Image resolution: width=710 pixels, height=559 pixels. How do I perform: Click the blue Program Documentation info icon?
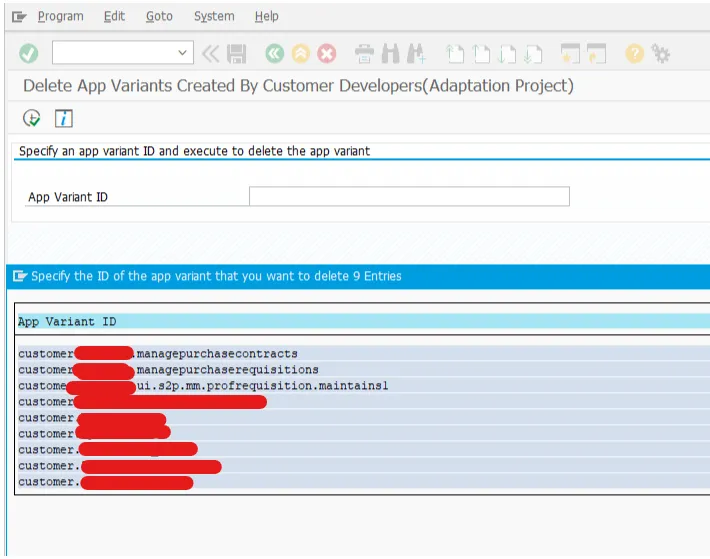point(64,118)
